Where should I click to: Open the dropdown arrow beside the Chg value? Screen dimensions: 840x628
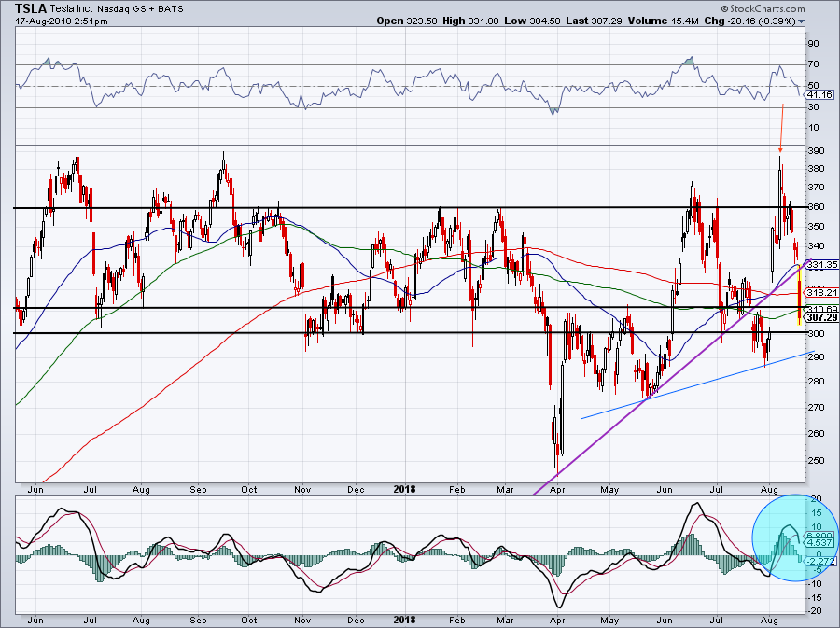click(x=802, y=21)
